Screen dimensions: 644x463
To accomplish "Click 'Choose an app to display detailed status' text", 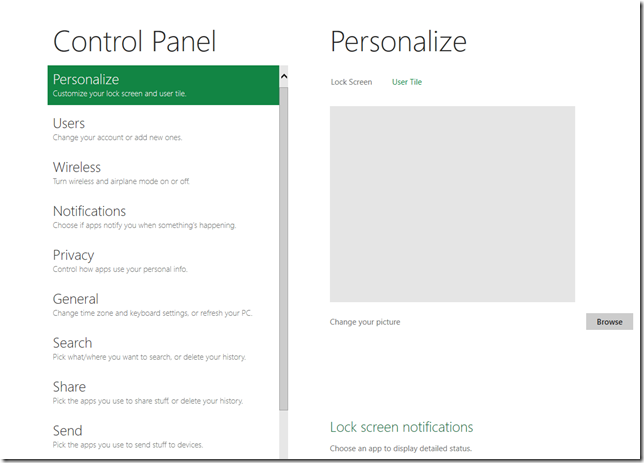I will [400, 448].
